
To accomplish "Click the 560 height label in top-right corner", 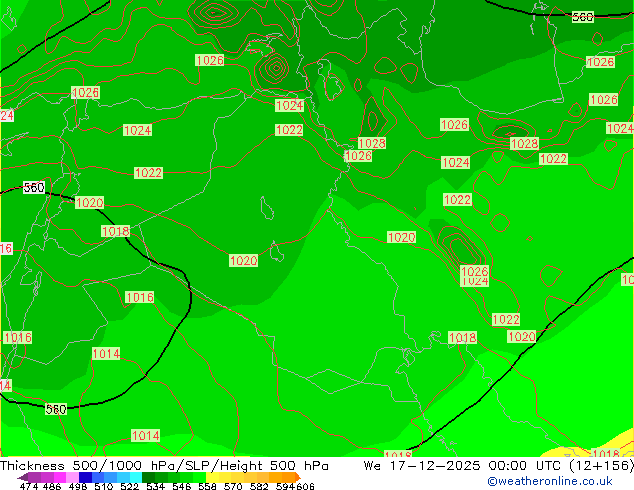I will tap(583, 17).
